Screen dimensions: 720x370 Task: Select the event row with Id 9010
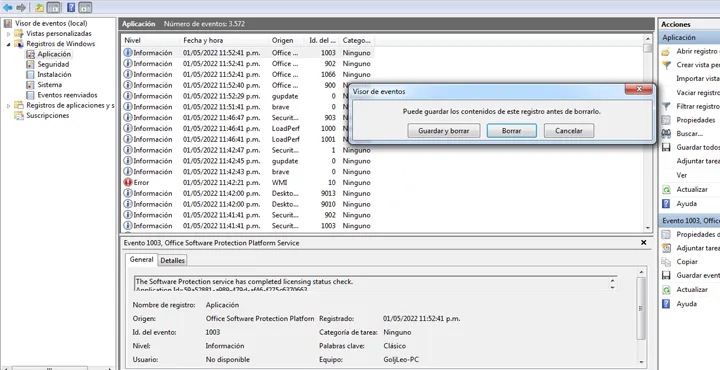247,204
